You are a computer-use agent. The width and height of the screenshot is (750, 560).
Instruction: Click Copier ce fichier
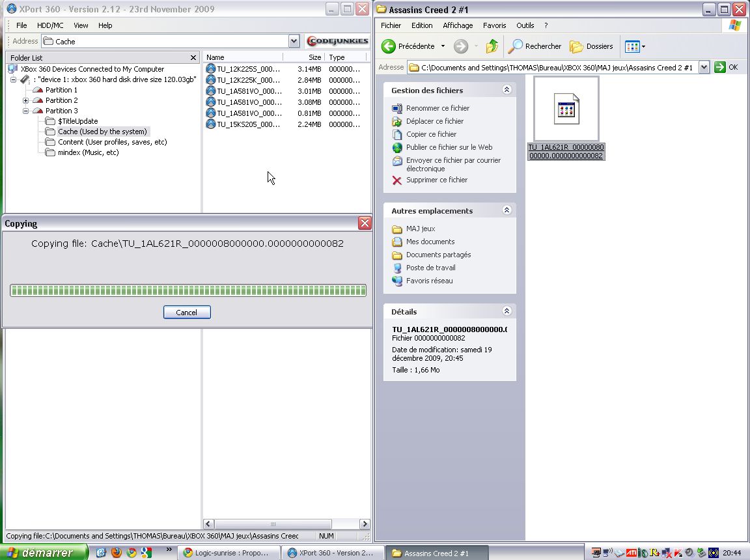coord(431,134)
